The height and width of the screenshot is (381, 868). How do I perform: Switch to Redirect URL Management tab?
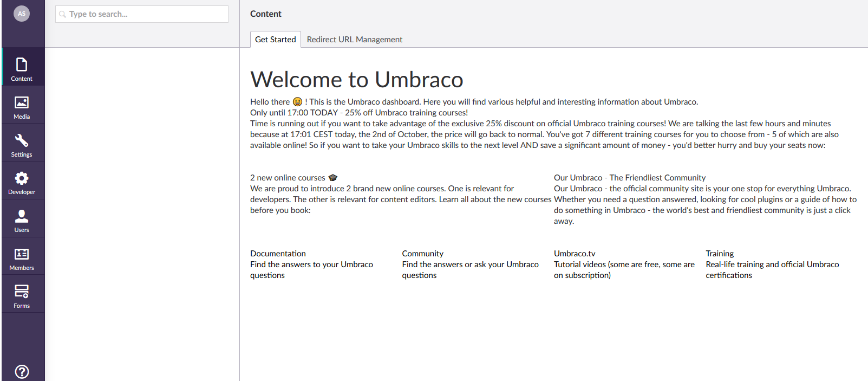tap(355, 40)
